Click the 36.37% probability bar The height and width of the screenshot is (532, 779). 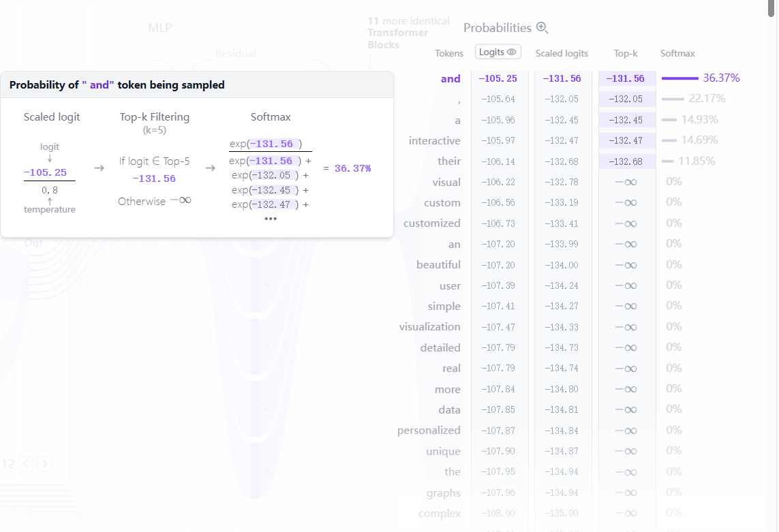click(680, 78)
